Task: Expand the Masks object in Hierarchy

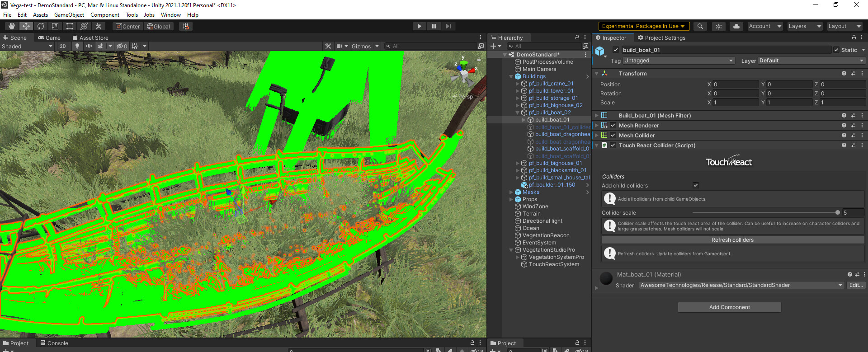Action: tap(511, 192)
